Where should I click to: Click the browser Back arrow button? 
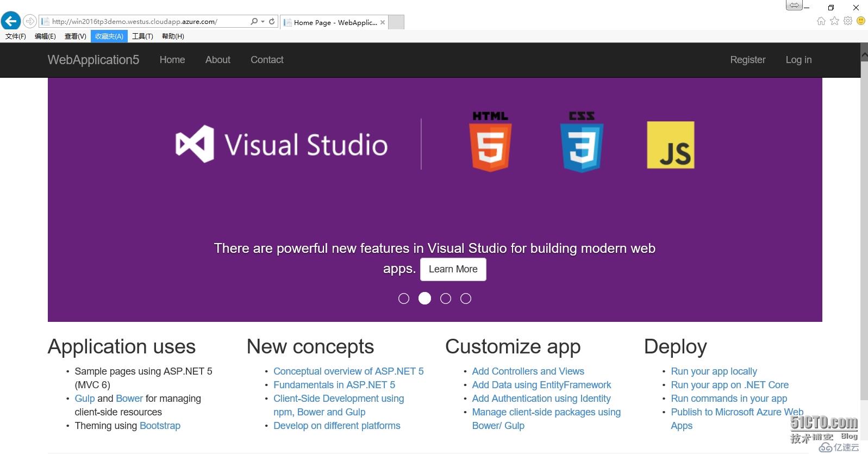pyautogui.click(x=11, y=21)
